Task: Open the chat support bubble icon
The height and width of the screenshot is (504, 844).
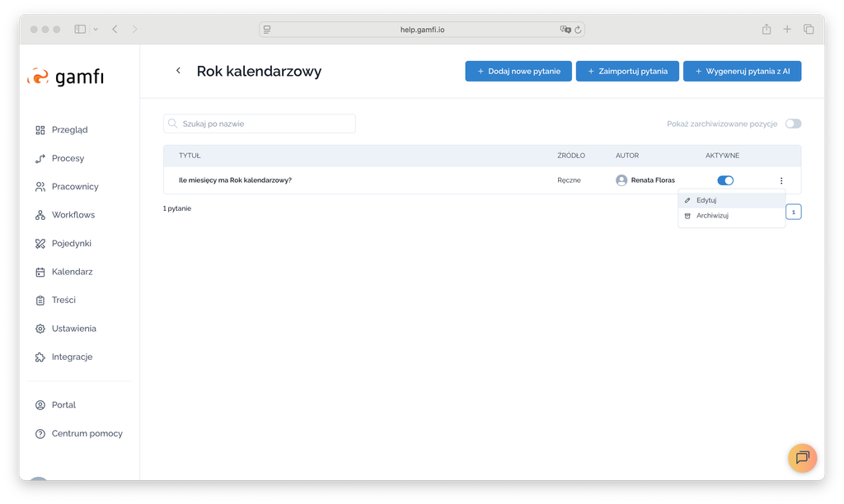Action: (802, 458)
